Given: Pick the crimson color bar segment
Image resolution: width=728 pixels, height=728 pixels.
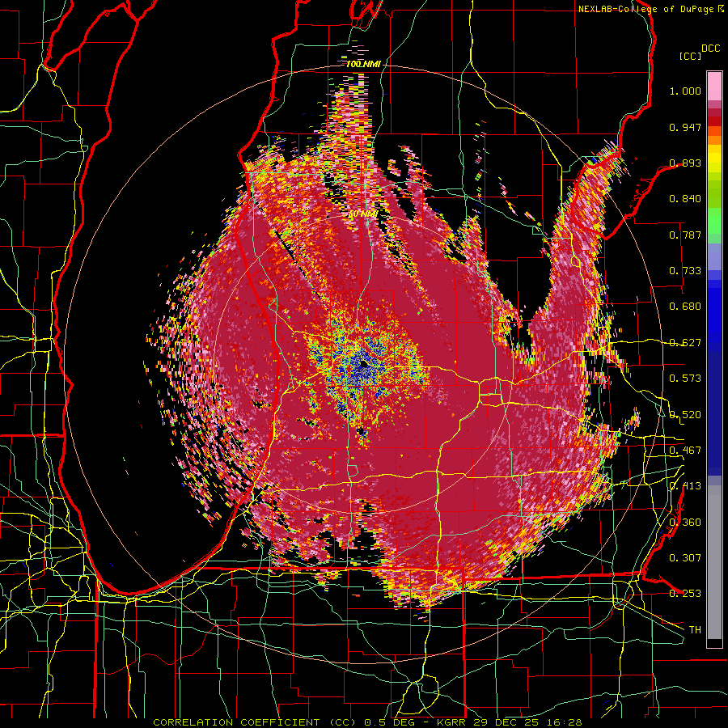Looking at the screenshot, I should 714,112.
